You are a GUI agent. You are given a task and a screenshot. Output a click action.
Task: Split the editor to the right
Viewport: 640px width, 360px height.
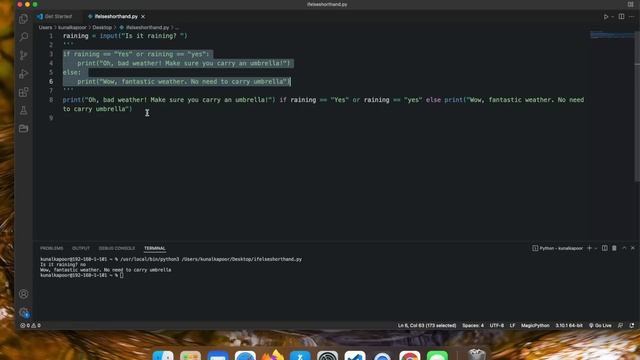621,17
